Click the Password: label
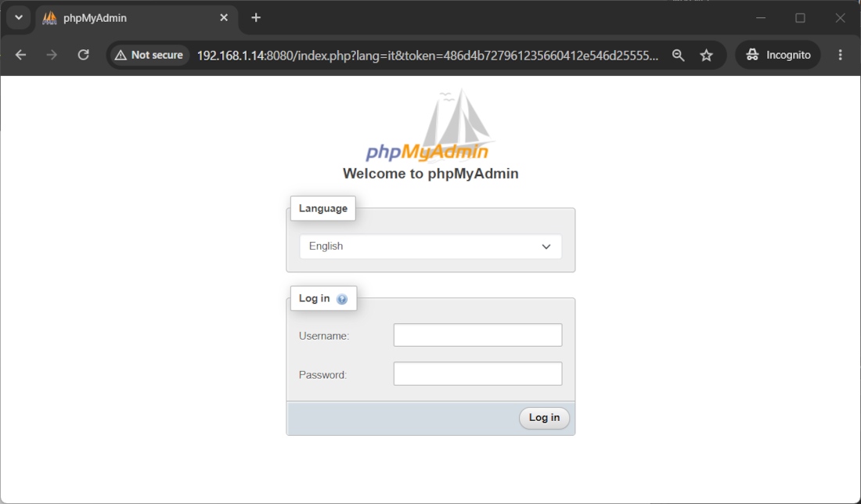The image size is (861, 504). [x=322, y=375]
